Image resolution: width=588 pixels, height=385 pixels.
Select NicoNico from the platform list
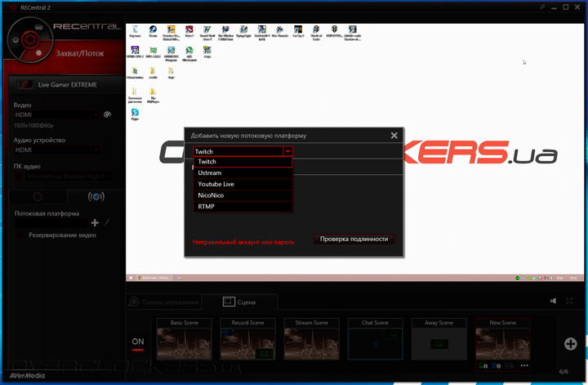(x=243, y=195)
